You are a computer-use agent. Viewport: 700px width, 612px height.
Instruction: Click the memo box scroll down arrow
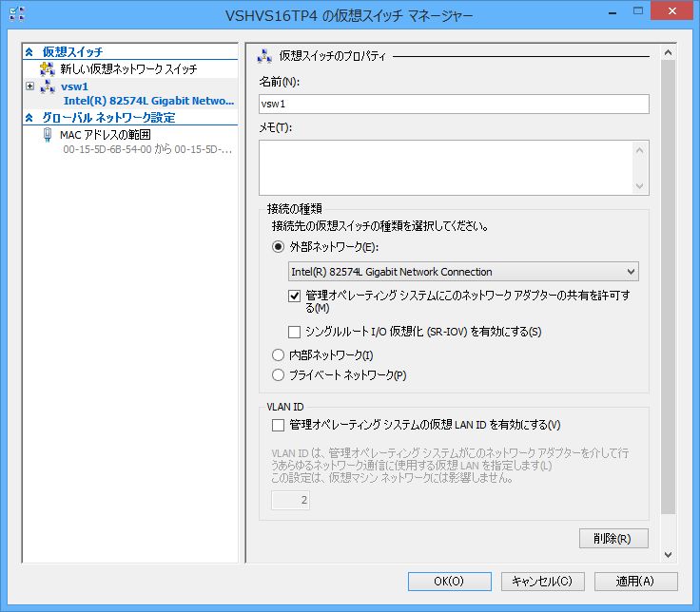point(639,185)
